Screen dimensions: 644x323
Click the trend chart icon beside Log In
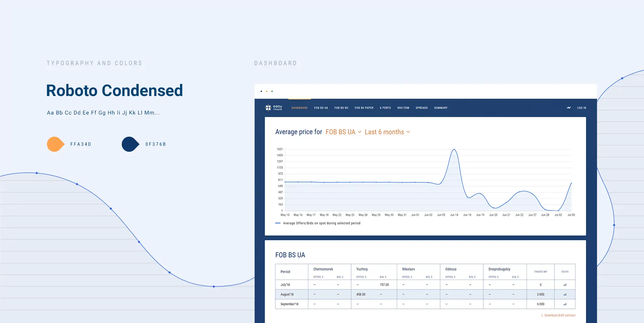click(x=569, y=108)
